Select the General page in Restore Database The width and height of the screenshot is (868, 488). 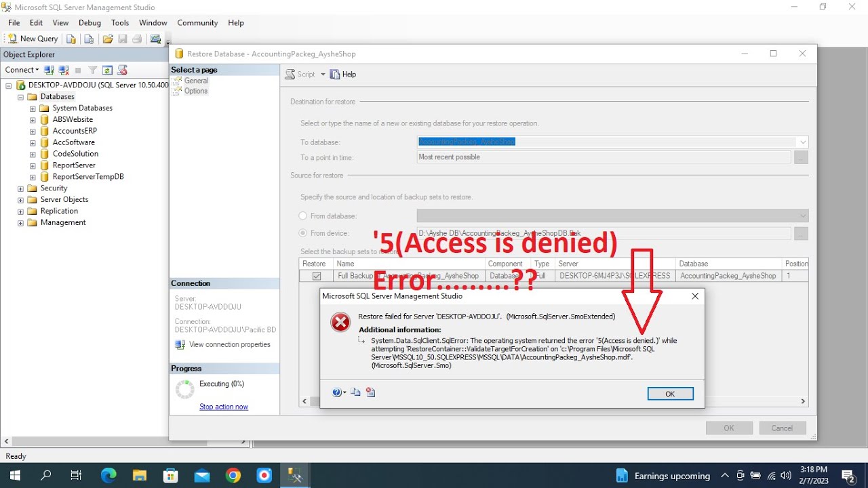point(196,81)
